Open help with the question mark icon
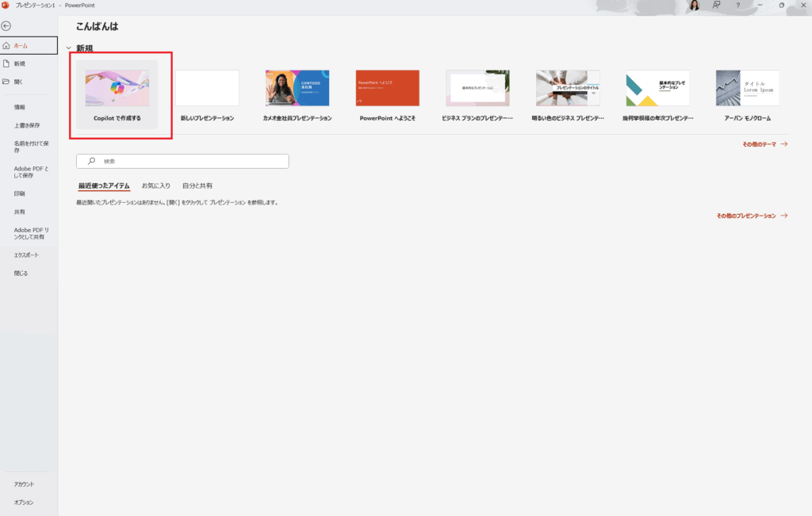Image resolution: width=812 pixels, height=516 pixels. coord(738,6)
